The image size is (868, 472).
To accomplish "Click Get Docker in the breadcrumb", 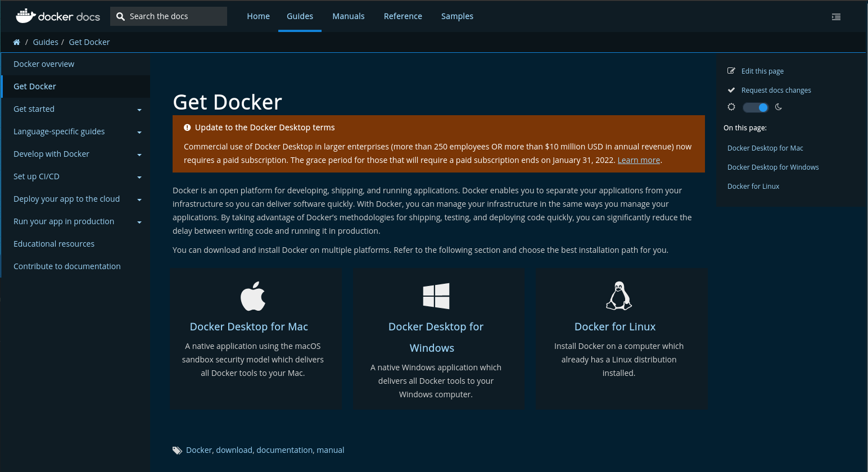I will point(89,42).
